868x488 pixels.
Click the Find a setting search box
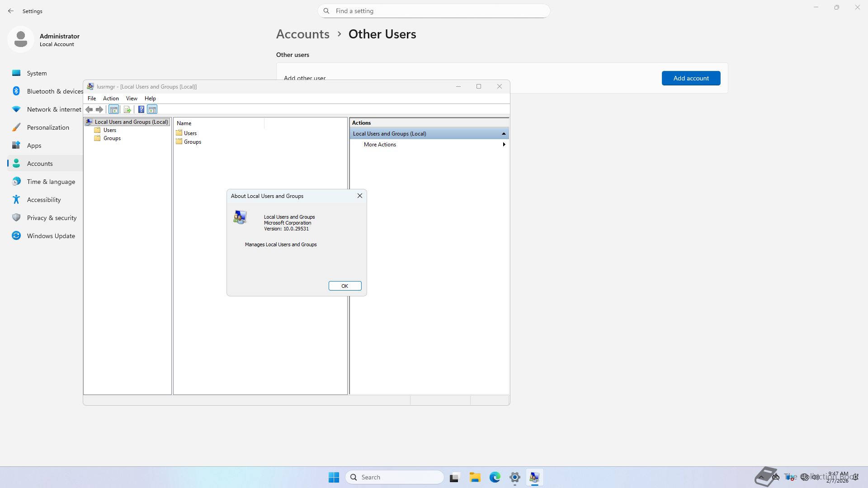coord(434,11)
